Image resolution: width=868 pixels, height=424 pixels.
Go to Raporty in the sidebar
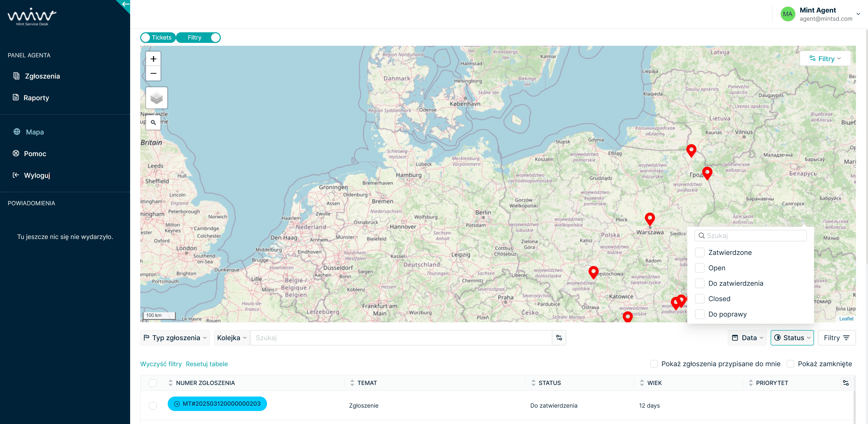click(x=36, y=98)
